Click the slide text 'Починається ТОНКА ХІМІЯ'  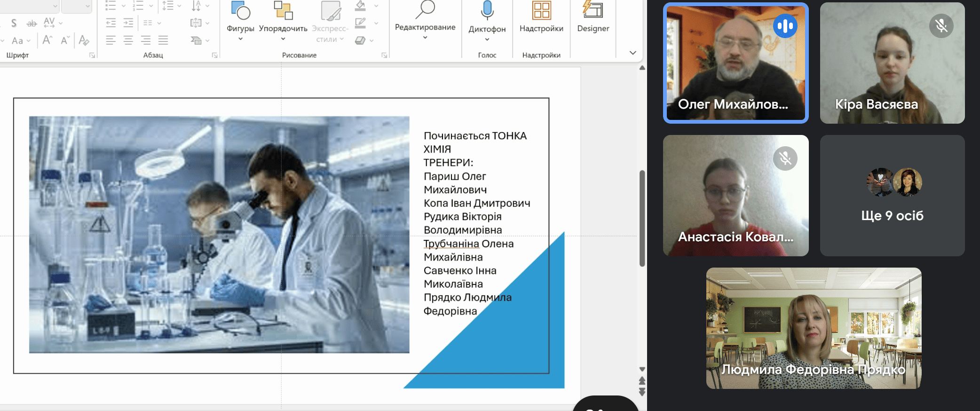click(475, 142)
